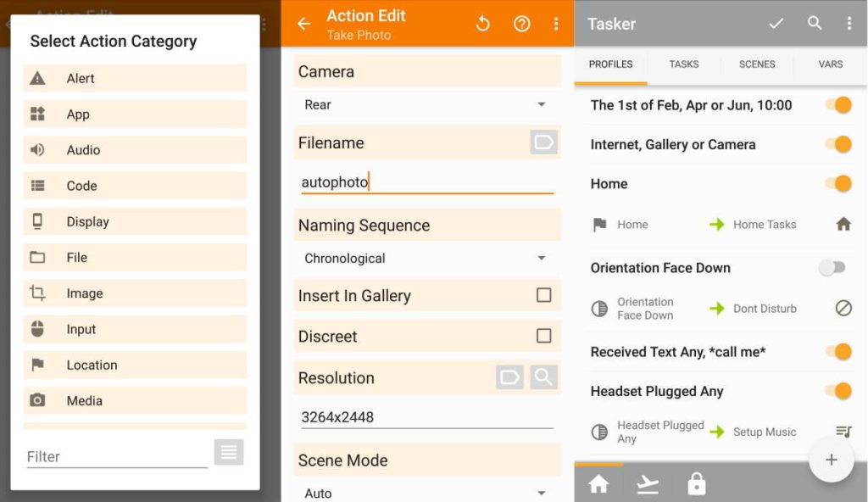Check the Discreet checkbox

click(543, 336)
